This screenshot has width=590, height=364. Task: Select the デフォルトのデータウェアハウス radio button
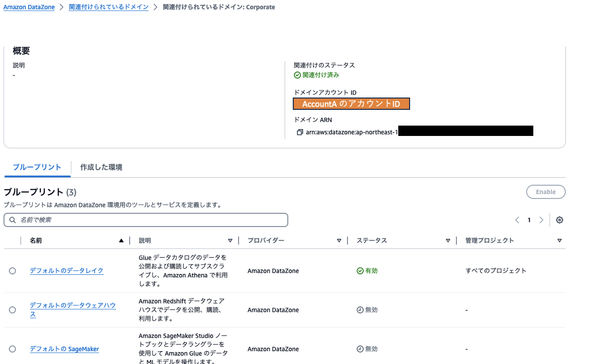(12, 310)
